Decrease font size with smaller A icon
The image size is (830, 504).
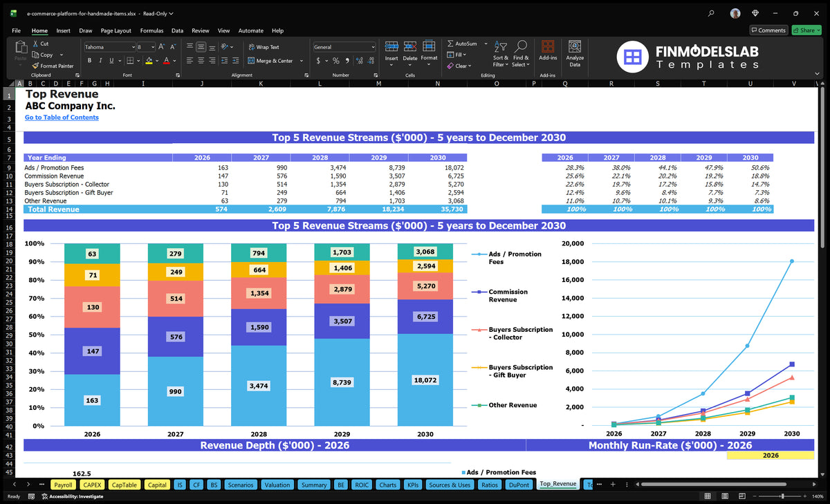pos(174,46)
